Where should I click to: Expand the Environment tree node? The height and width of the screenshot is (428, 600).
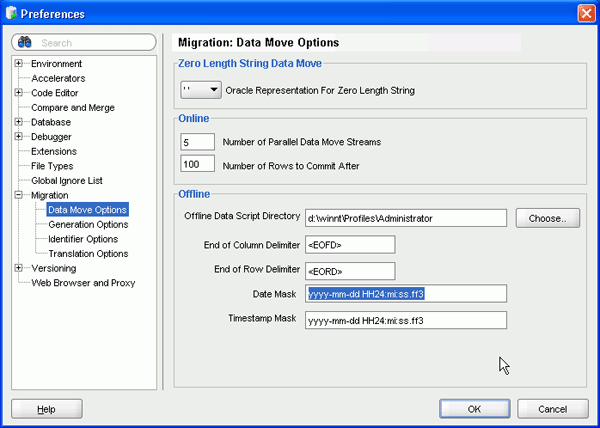[x=19, y=63]
